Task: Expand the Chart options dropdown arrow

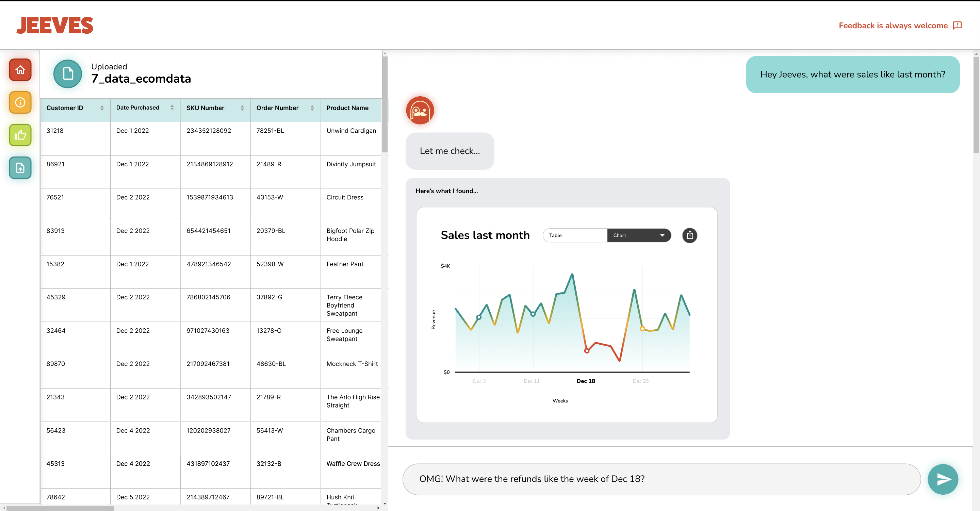Action: coord(663,235)
